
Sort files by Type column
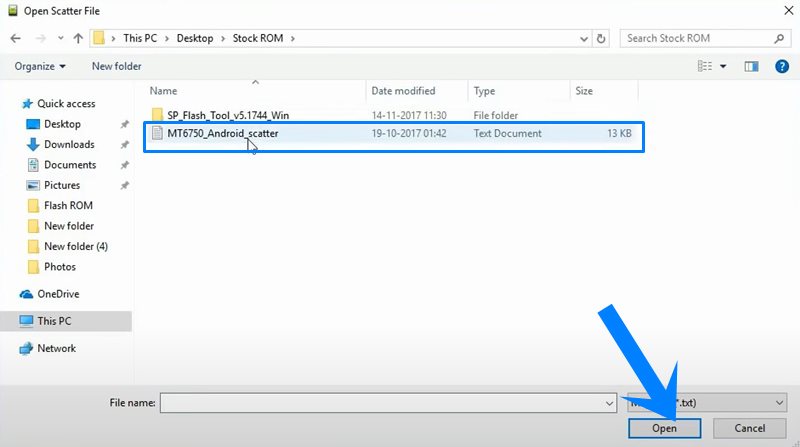pos(484,91)
